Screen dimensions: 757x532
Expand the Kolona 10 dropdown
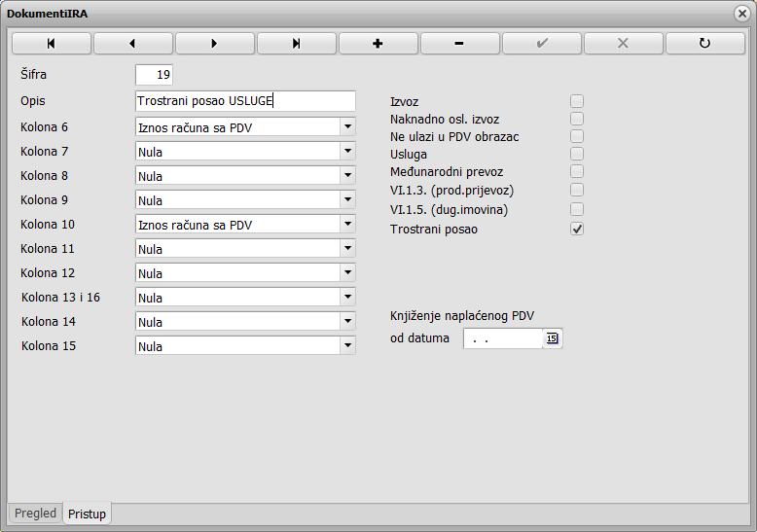pyautogui.click(x=347, y=224)
